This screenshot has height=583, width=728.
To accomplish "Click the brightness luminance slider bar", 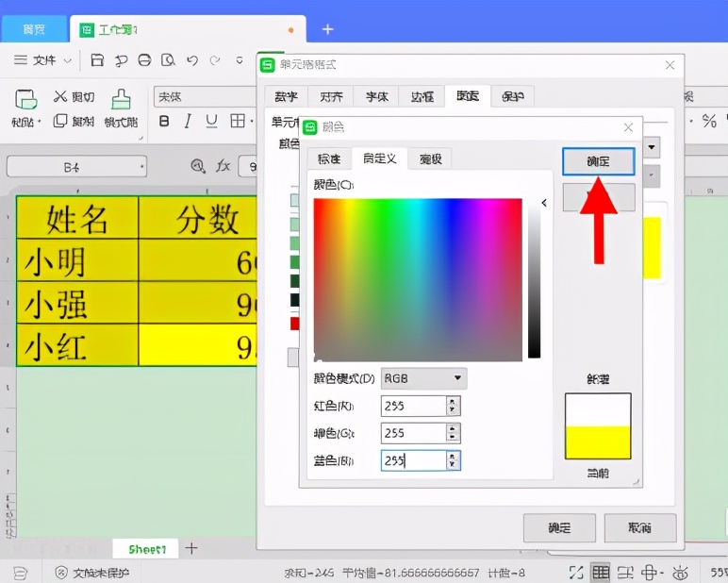I will coord(535,278).
